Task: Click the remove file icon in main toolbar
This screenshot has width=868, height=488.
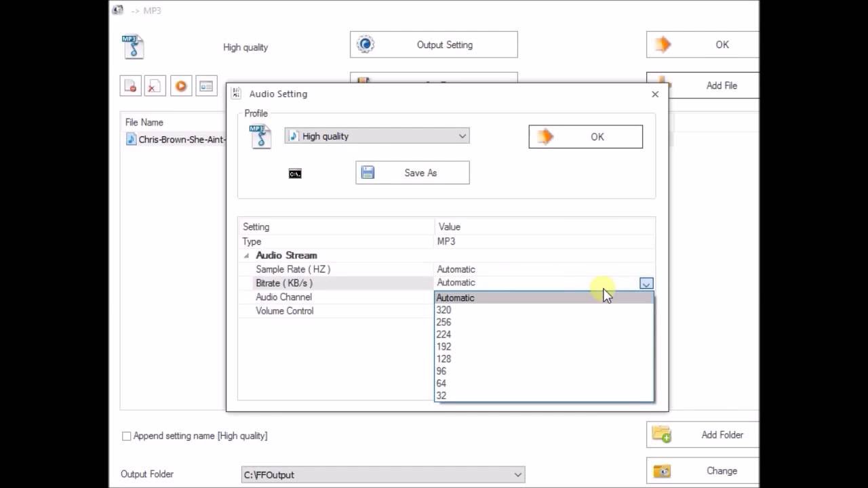Action: point(130,86)
